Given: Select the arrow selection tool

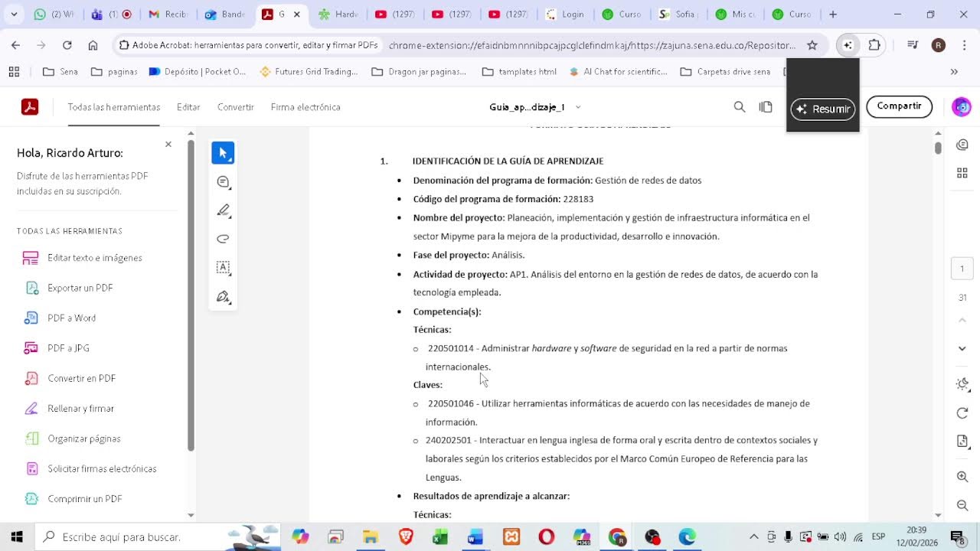Looking at the screenshot, I should (223, 153).
